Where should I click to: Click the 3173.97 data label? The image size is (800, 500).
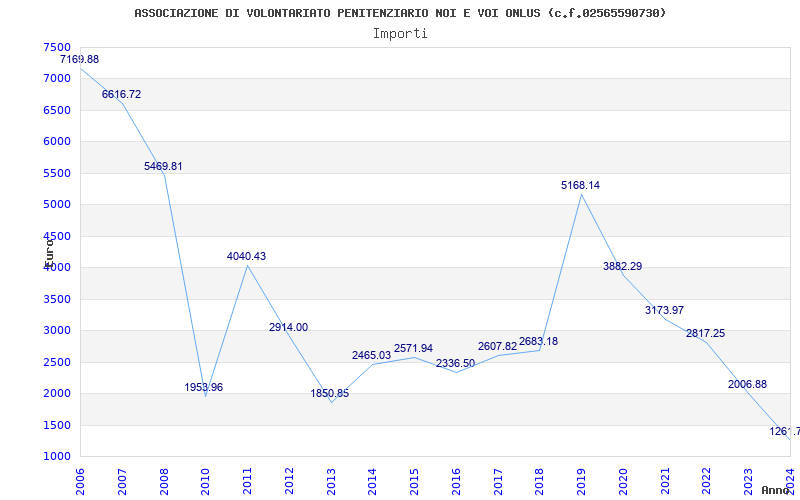pyautogui.click(x=664, y=310)
